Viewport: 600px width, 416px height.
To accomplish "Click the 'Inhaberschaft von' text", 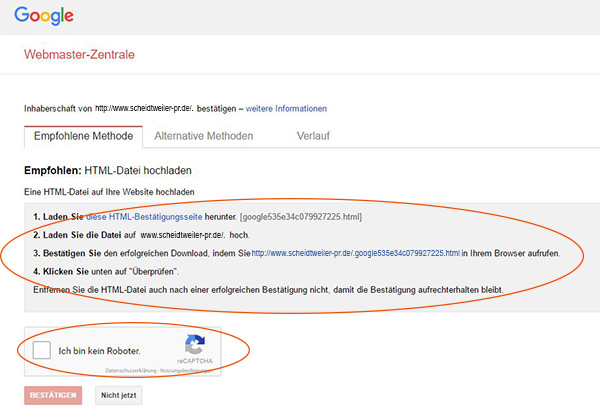I will 58,109.
